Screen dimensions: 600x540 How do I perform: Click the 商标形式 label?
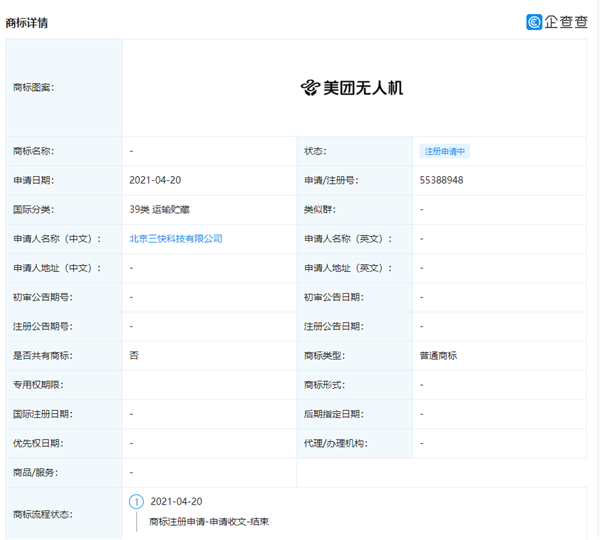click(324, 385)
